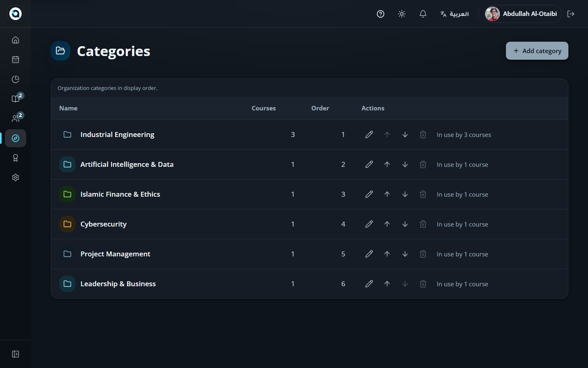The image size is (588, 368).
Task: Delete Industrial Engineering category
Action: click(x=423, y=135)
